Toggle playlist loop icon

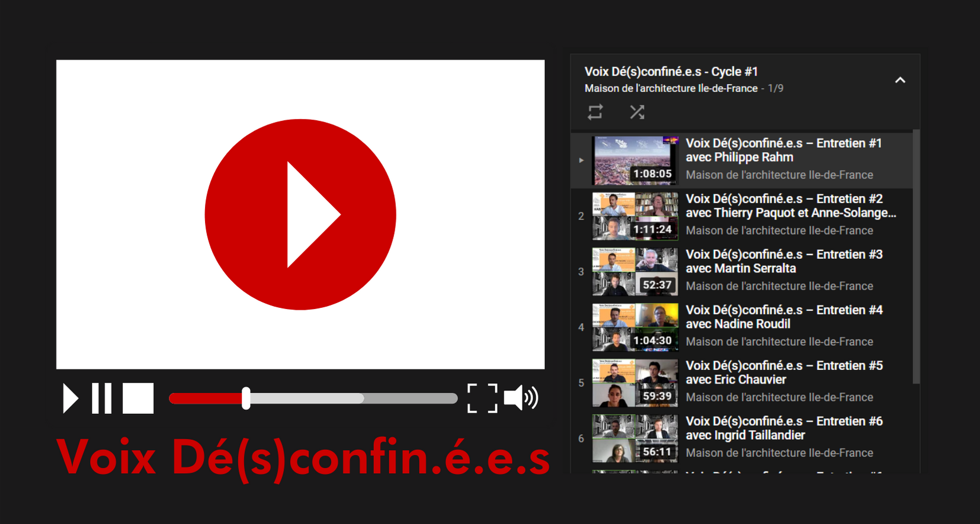point(595,112)
